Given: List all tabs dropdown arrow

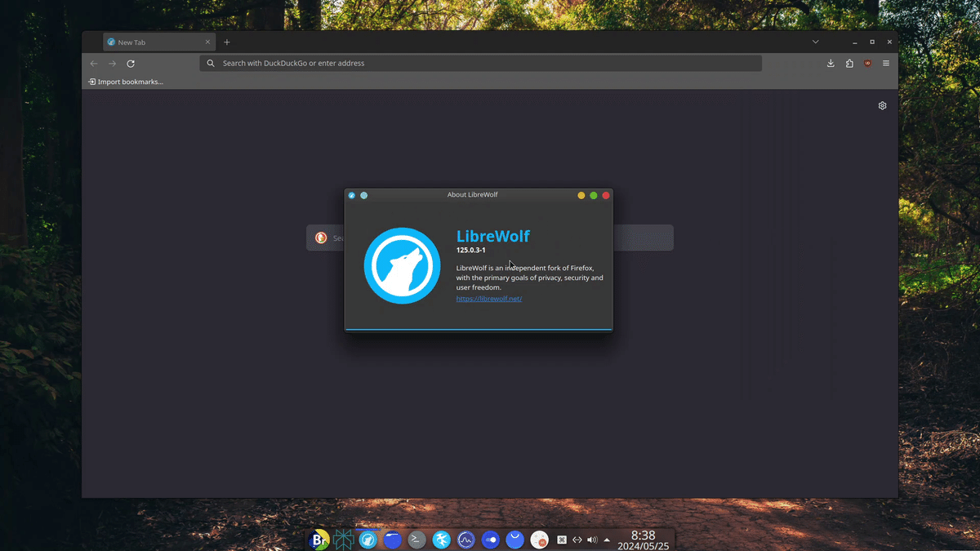Looking at the screenshot, I should [x=815, y=42].
